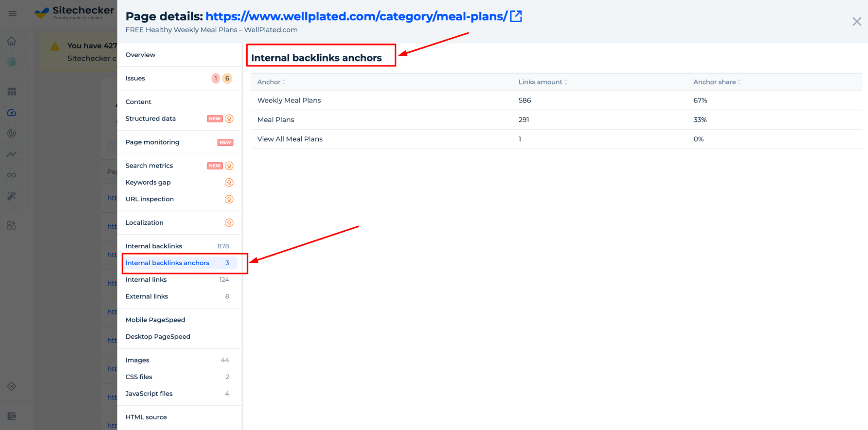Click the green globe project icon
This screenshot has height=430, width=868.
12,62
